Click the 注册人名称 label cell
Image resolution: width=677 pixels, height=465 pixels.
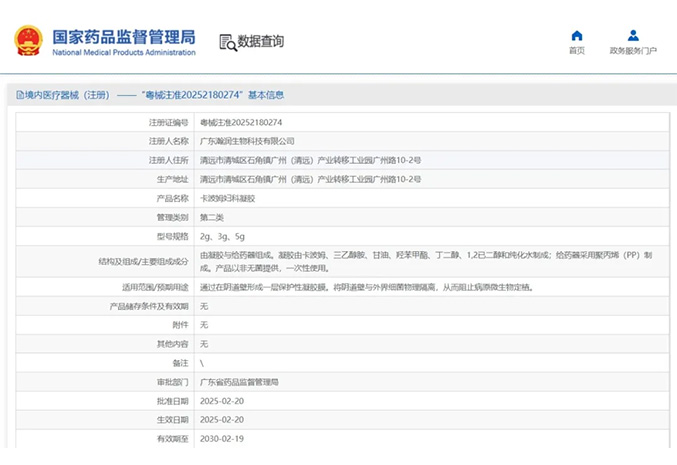click(105, 141)
